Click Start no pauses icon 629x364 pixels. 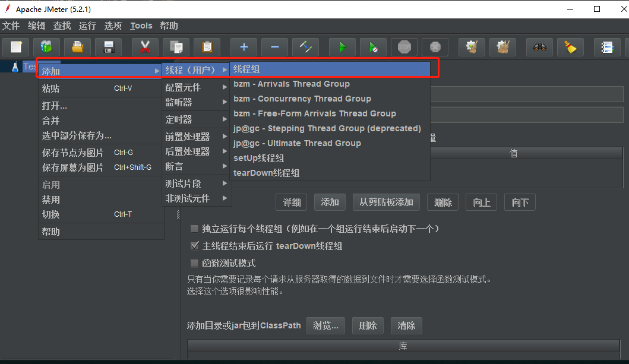[374, 47]
